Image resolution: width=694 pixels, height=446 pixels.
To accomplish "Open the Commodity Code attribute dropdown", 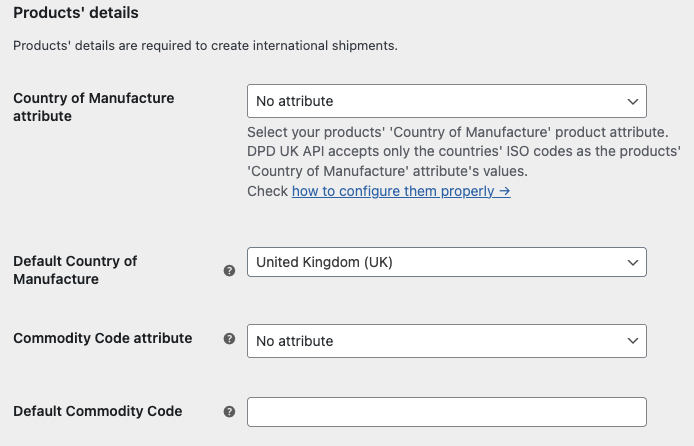I will point(446,341).
